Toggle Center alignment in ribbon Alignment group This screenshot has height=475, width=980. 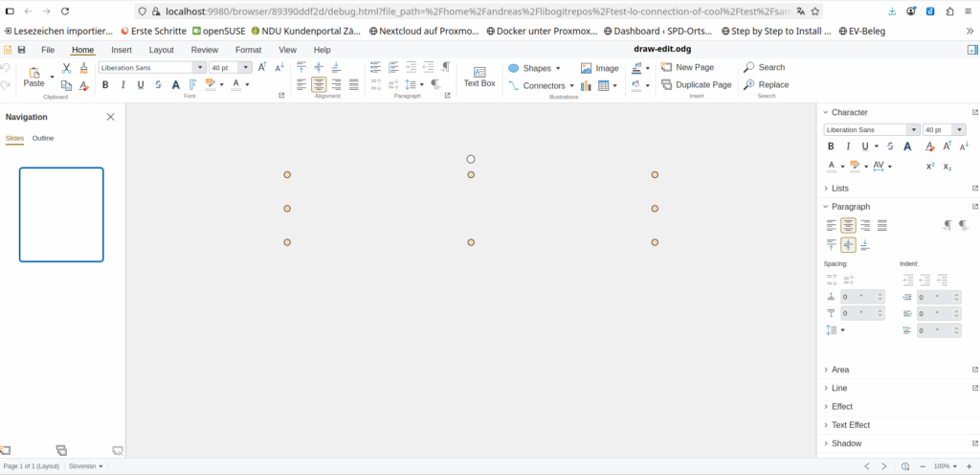[x=319, y=84]
